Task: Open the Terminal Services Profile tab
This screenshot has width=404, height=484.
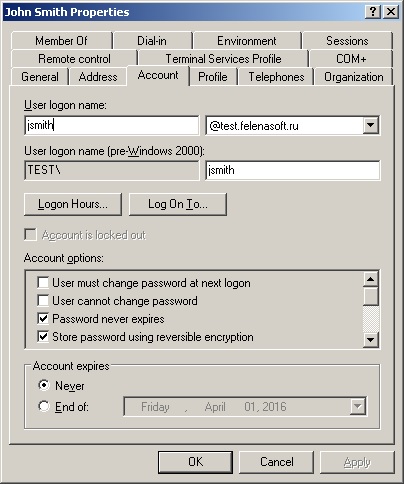Action: click(x=223, y=59)
